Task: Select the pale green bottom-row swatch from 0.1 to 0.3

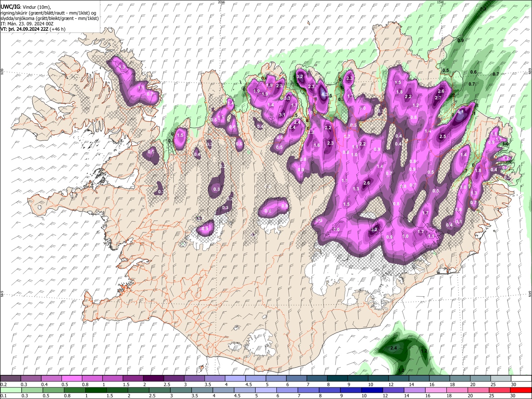Action: click(10, 390)
